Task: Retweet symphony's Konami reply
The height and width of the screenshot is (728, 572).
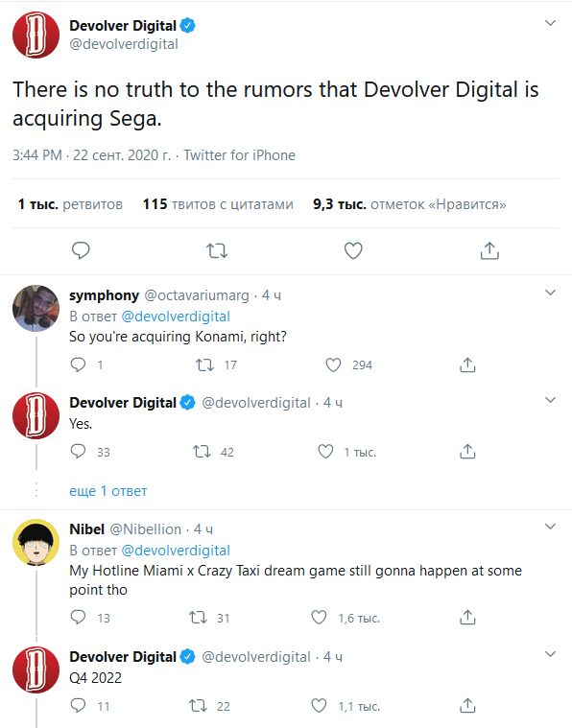Action: coord(204,364)
